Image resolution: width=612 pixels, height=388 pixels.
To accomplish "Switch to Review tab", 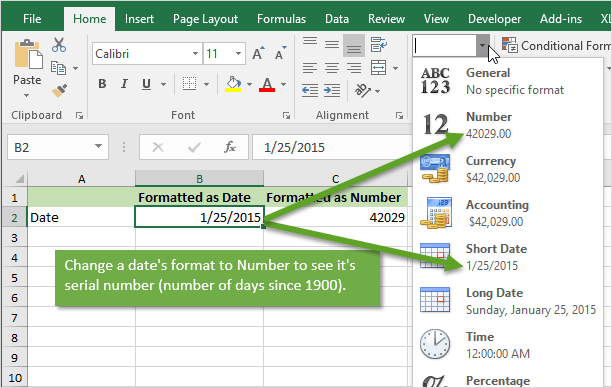I will [x=386, y=19].
